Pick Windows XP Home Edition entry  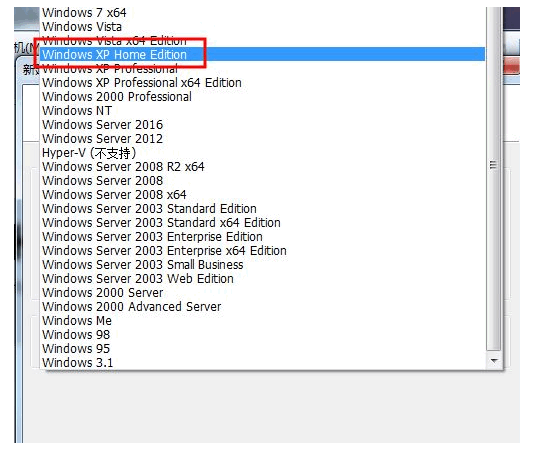tap(263, 54)
